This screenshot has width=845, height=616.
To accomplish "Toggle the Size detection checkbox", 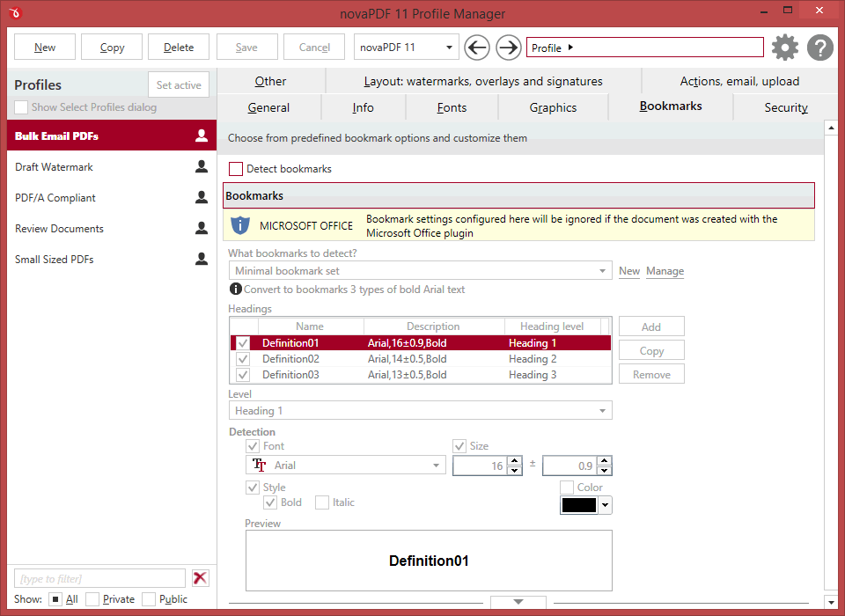I will pos(459,445).
